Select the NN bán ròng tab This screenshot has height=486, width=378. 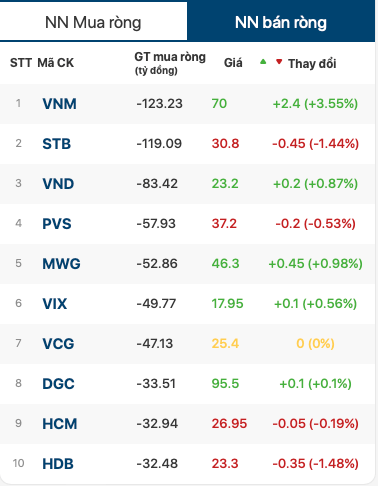[x=281, y=22]
